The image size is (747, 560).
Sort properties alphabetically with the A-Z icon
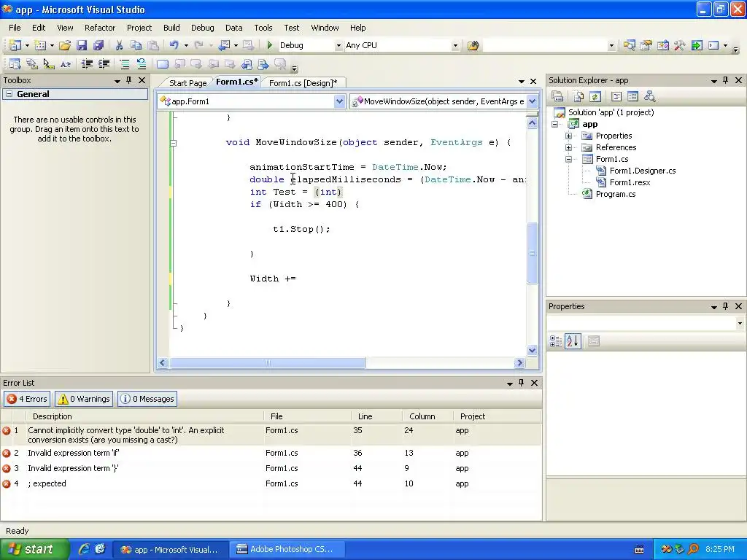pos(573,341)
